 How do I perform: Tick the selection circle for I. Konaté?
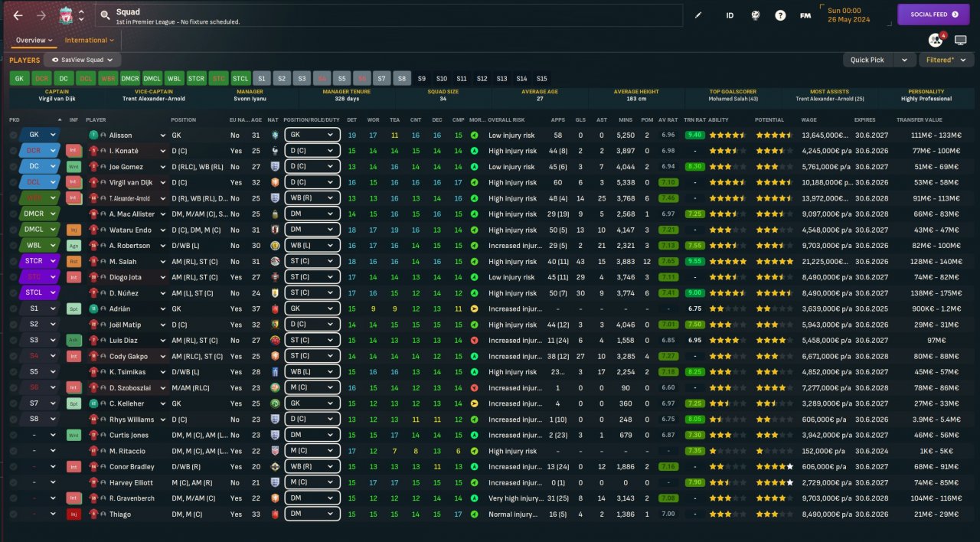click(13, 151)
